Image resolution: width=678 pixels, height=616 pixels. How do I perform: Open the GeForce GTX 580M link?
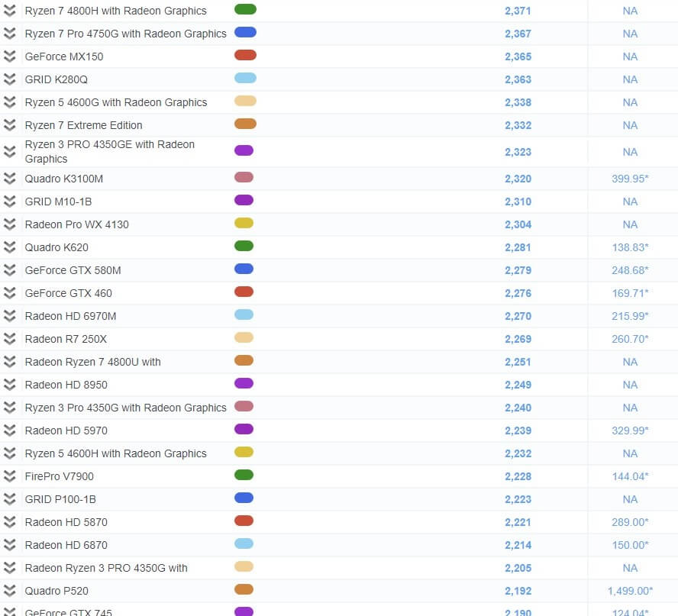73,270
